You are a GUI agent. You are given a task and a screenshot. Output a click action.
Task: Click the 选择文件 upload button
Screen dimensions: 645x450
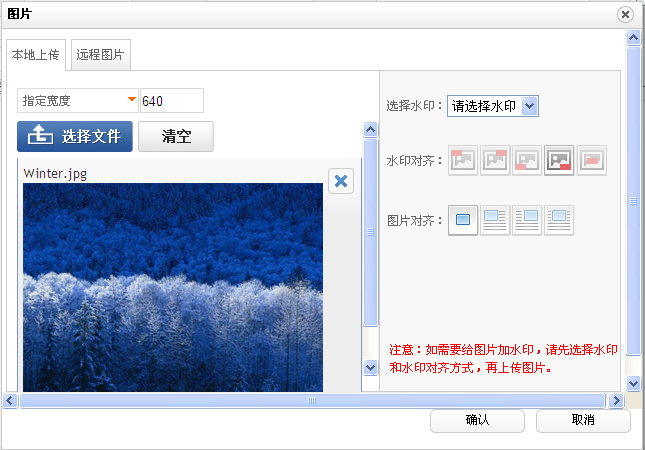(x=75, y=136)
